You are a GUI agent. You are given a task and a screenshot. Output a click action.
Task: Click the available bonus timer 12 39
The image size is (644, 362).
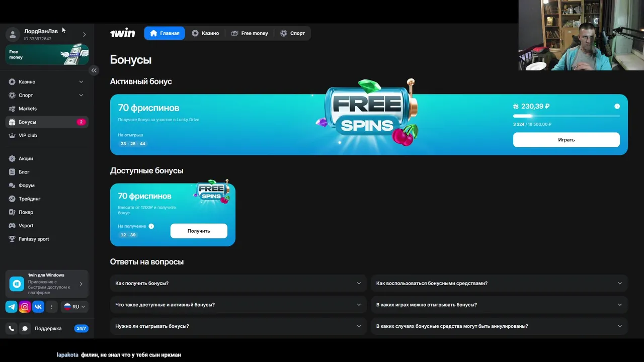(x=128, y=235)
